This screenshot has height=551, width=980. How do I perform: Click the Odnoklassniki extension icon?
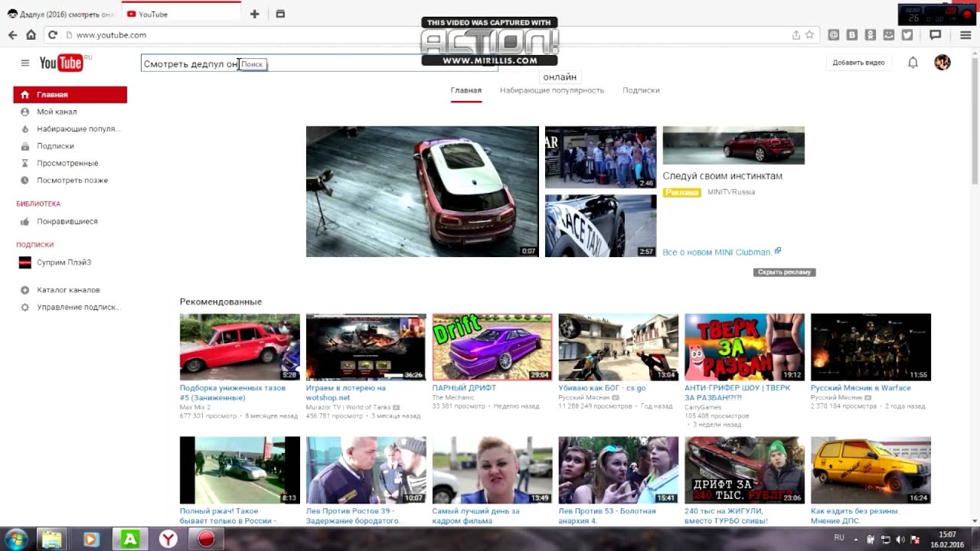pyautogui.click(x=871, y=34)
